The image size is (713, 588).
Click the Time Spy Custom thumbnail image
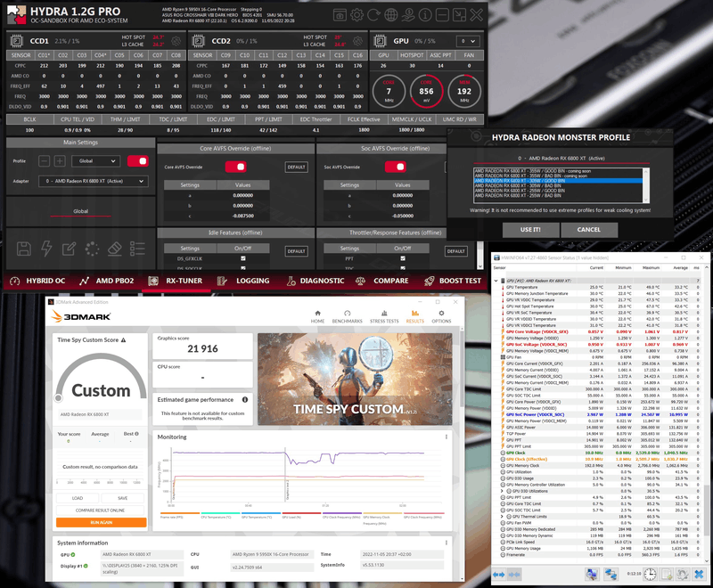[x=355, y=379]
